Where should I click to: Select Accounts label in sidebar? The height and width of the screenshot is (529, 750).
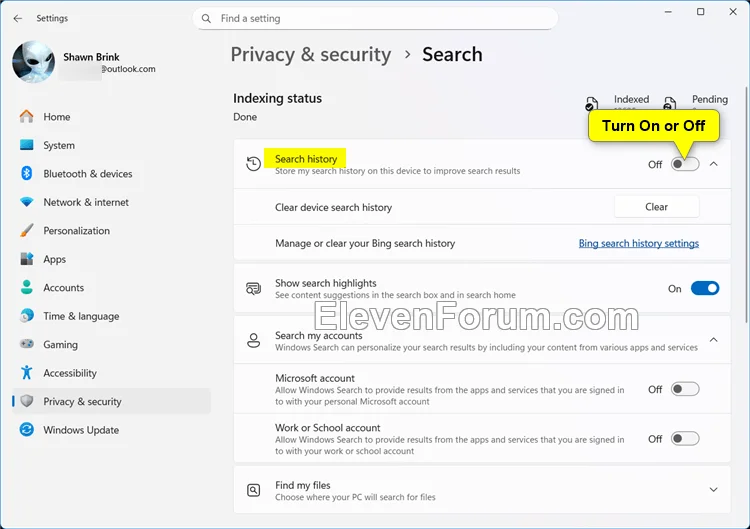click(64, 287)
